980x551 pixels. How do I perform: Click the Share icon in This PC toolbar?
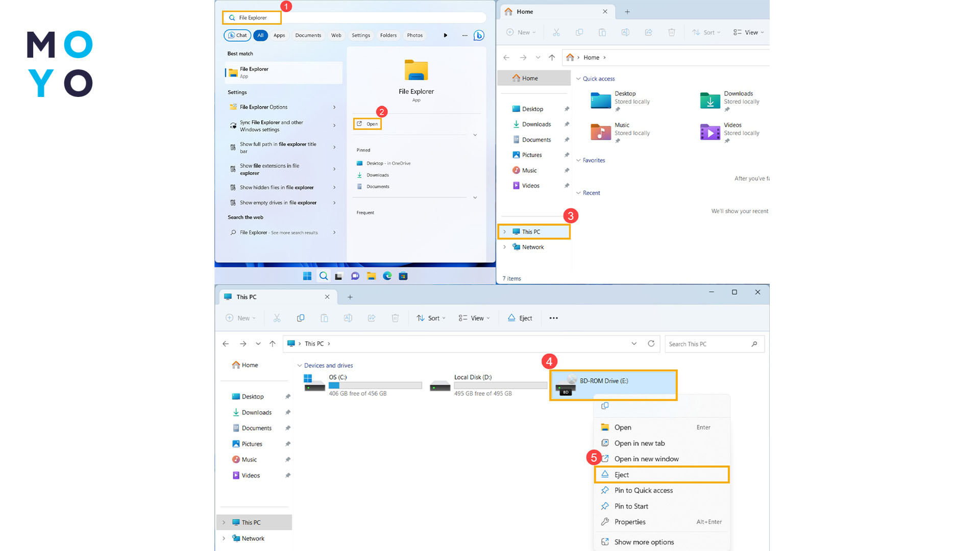372,318
